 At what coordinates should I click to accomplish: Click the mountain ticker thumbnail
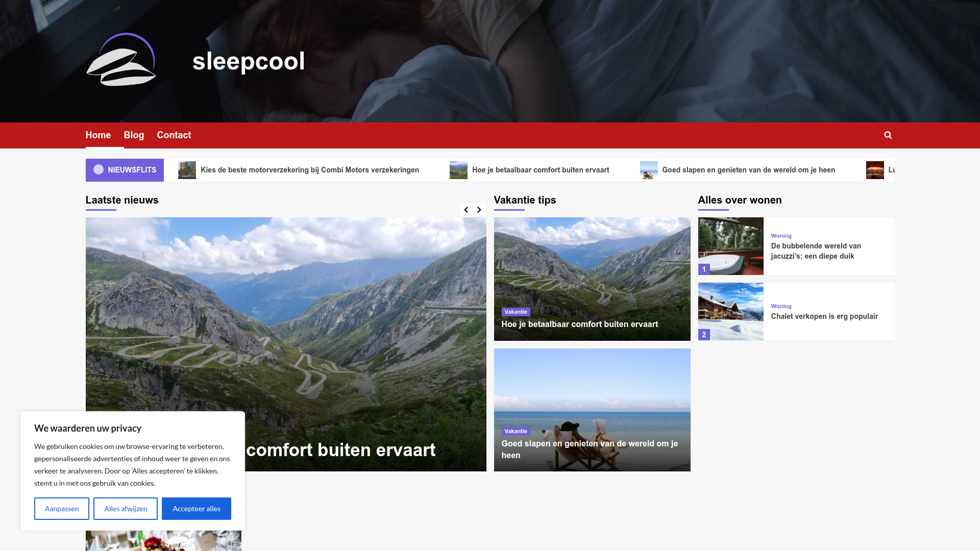(x=458, y=170)
